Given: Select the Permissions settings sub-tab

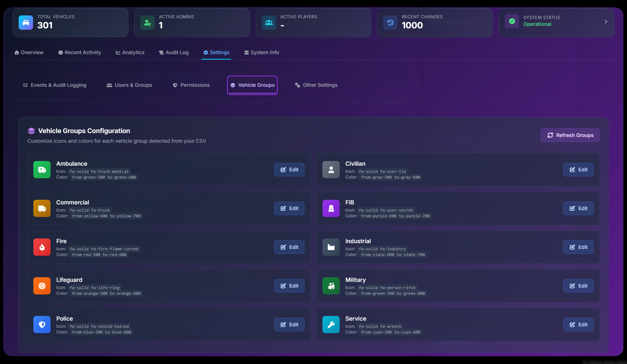Looking at the screenshot, I should (191, 85).
